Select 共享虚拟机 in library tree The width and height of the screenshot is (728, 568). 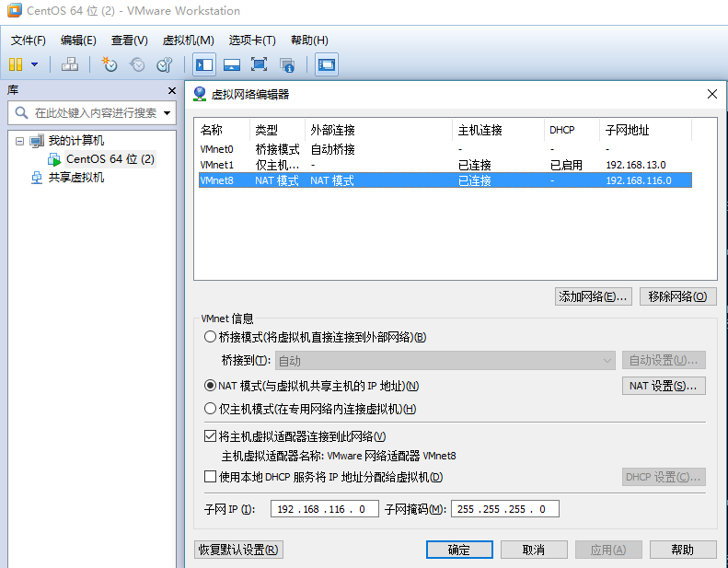(x=76, y=178)
